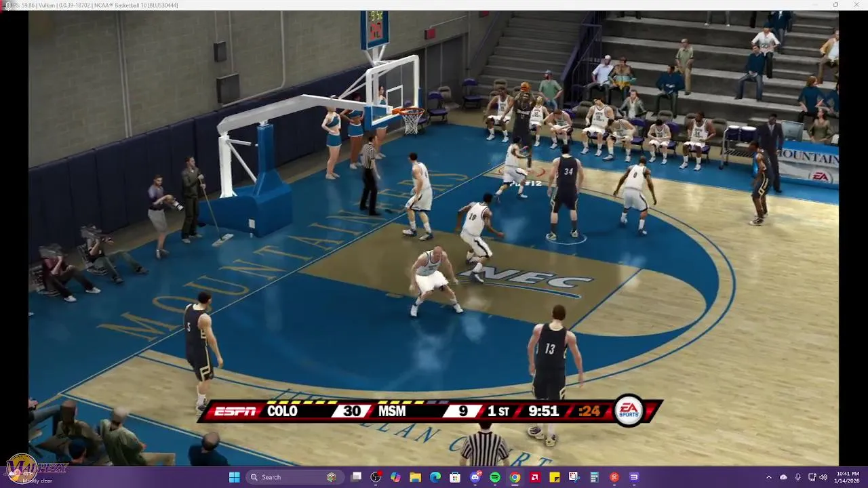Open the OneDrive tray icon

[x=783, y=477]
